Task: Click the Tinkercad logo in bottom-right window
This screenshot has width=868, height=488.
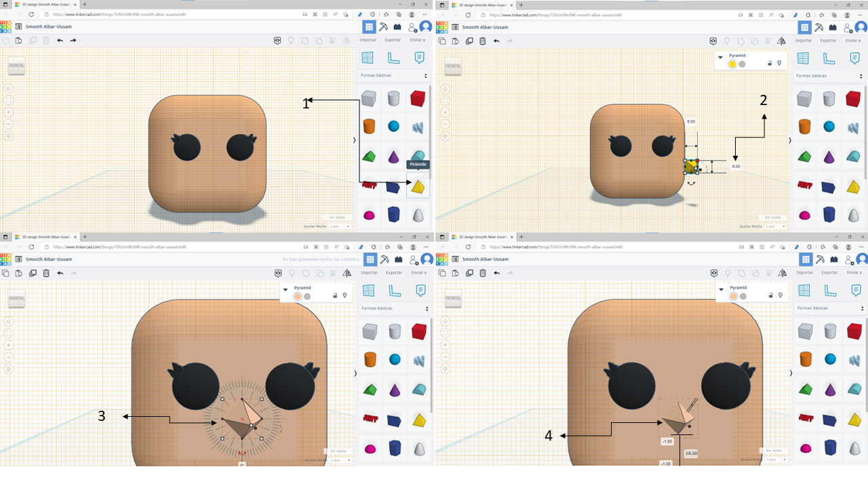Action: [441, 259]
